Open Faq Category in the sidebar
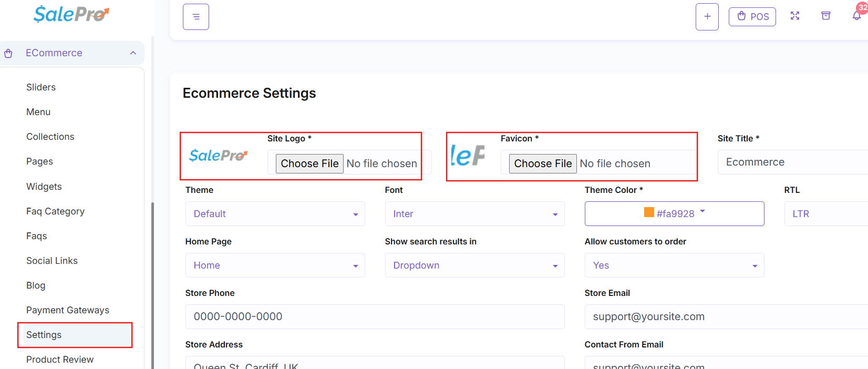Viewport: 868px width, 369px height. coord(55,211)
